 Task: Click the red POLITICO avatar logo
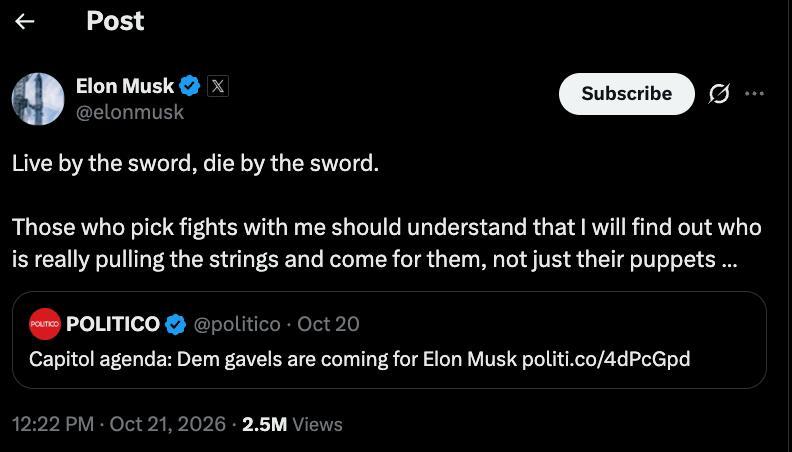click(x=45, y=324)
